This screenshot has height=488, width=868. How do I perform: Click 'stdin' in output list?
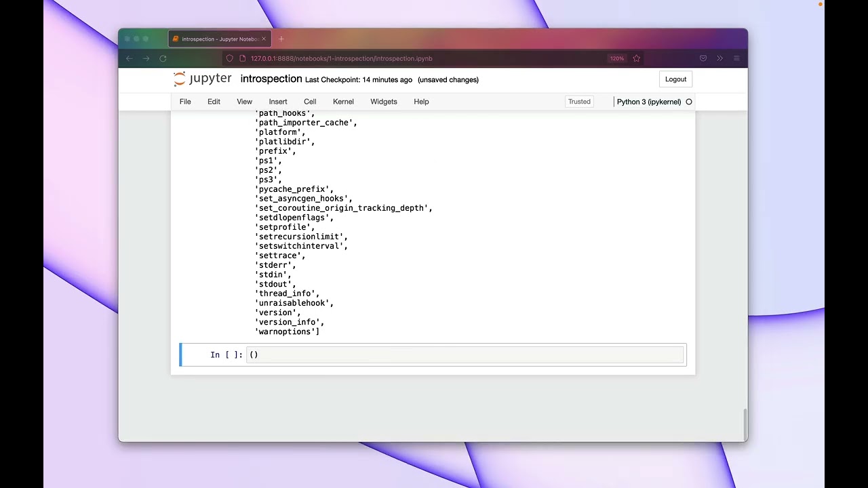point(273,274)
